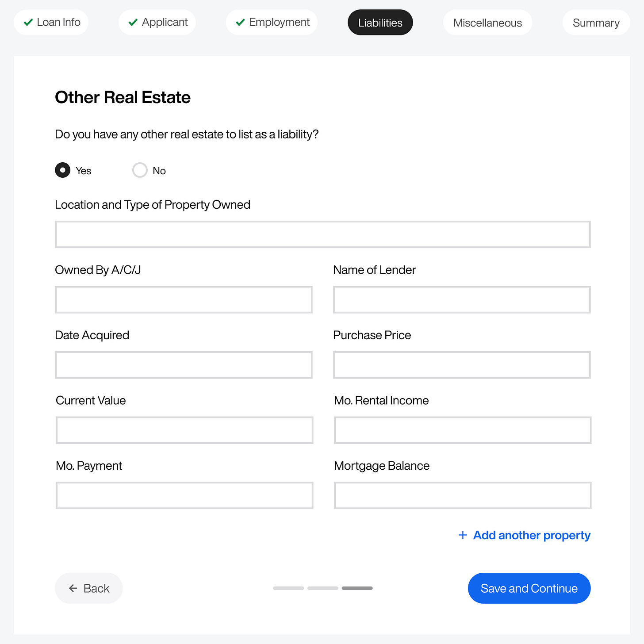
Task: Click the back arrow icon
Action: click(x=73, y=588)
